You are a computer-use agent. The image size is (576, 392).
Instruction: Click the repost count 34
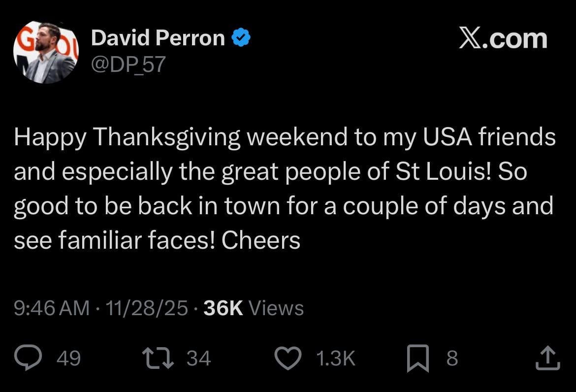click(199, 359)
